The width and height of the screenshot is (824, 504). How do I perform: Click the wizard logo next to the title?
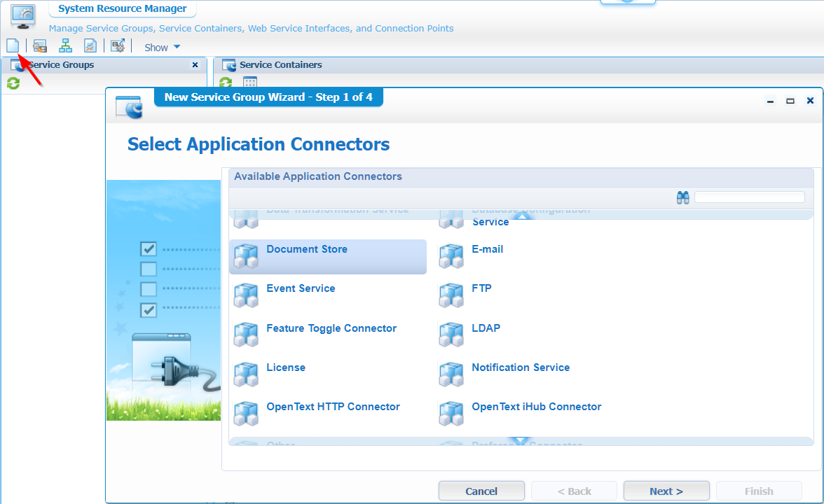coord(129,107)
